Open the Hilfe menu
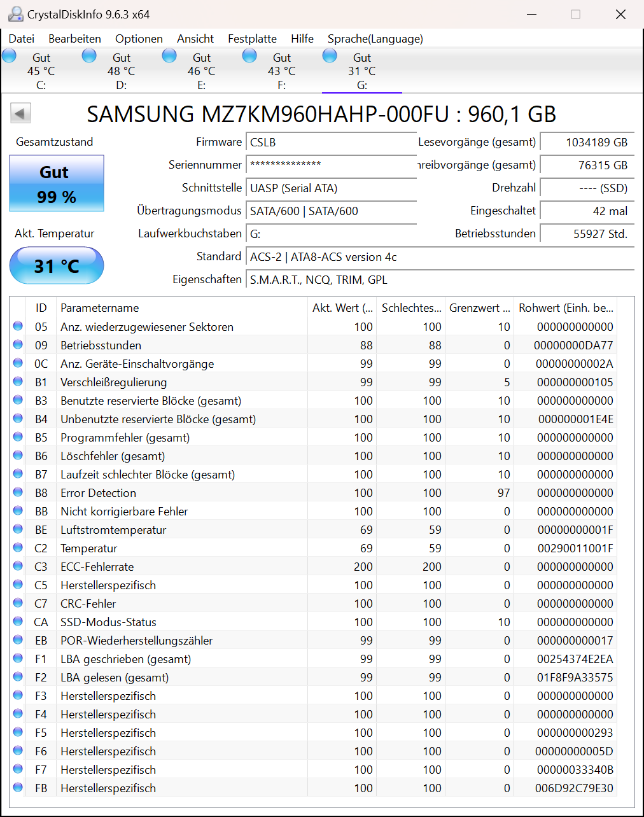644x817 pixels. tap(302, 39)
